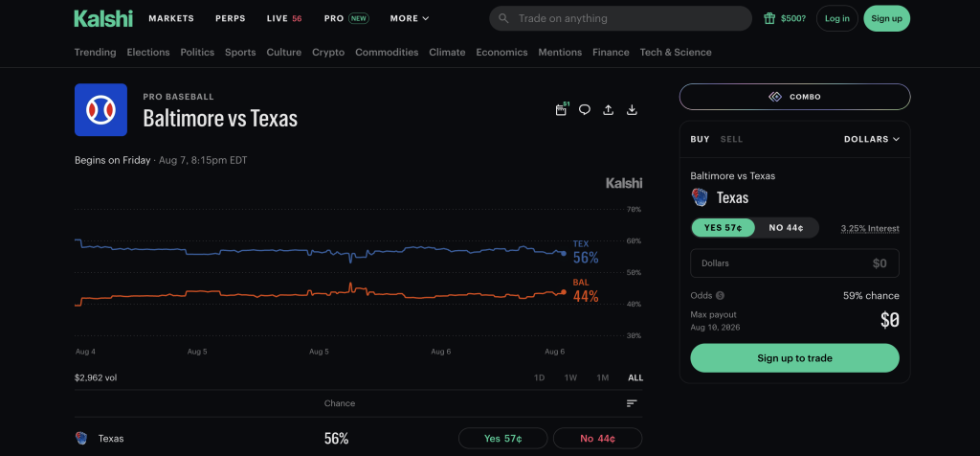This screenshot has width=980, height=456.
Task: Click the sort filter icon beside Chance
Action: pyautogui.click(x=632, y=403)
